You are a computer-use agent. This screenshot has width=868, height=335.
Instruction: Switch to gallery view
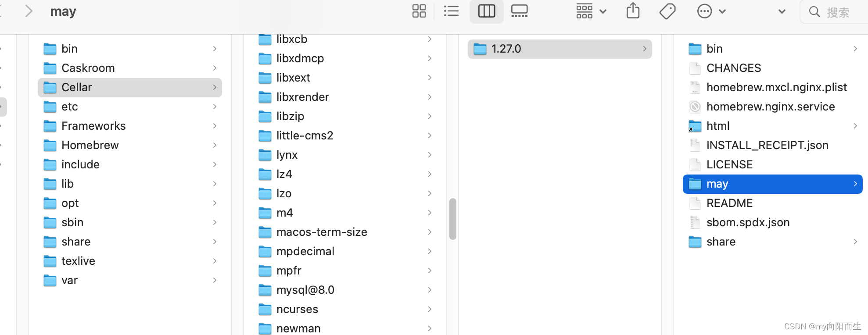(x=520, y=11)
